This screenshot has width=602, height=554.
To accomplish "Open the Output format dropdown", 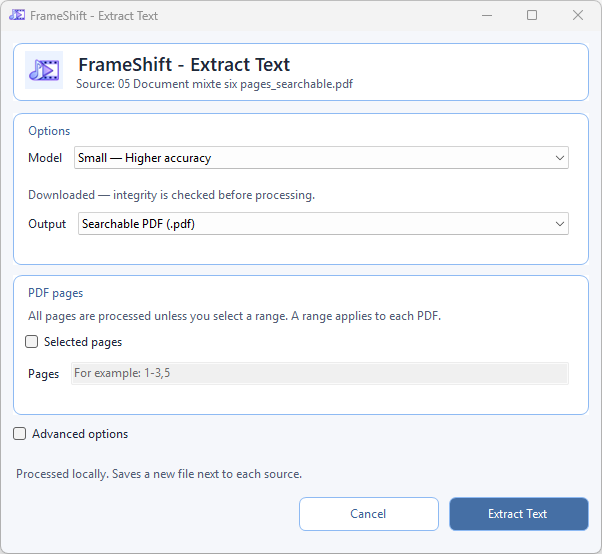I will point(323,224).
